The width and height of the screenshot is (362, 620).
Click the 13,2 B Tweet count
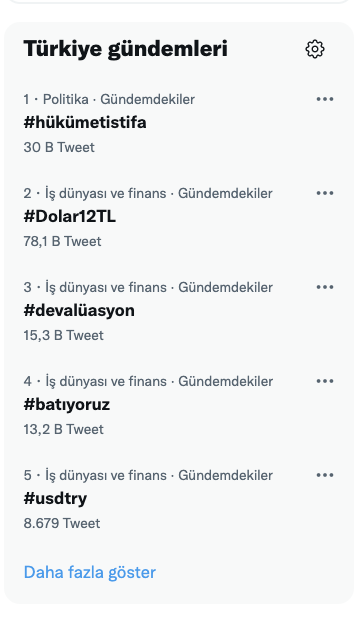(x=63, y=429)
